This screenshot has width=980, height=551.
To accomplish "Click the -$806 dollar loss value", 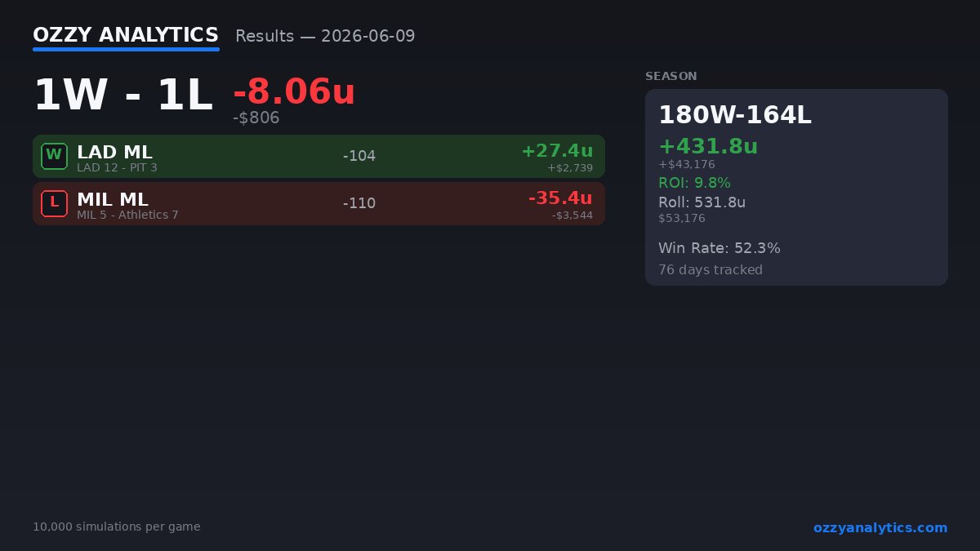I will (256, 118).
